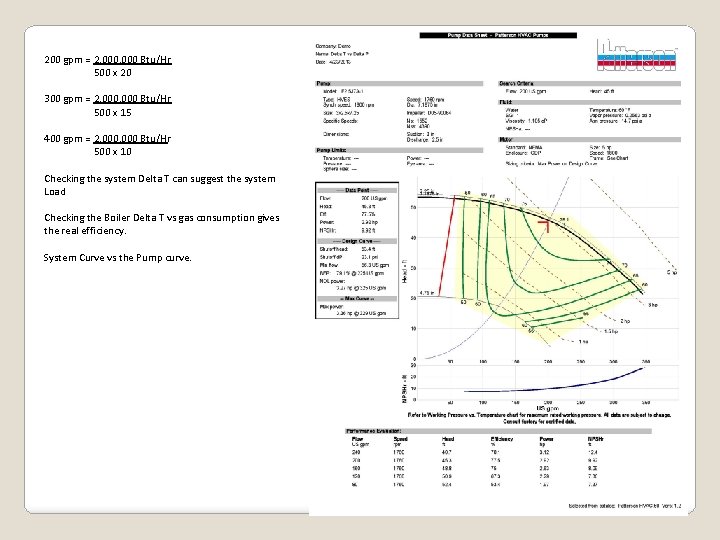
Task: Select the '500 x 10' denominator
Action: pos(113,152)
